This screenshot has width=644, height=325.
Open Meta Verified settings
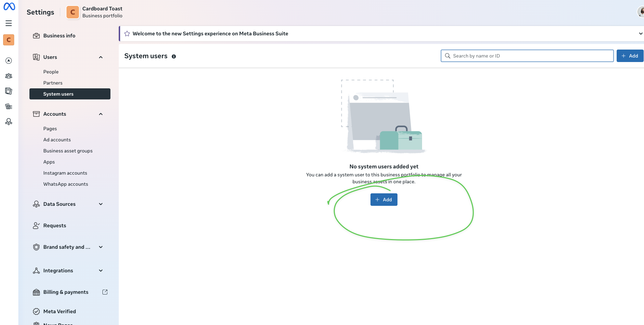click(59, 311)
